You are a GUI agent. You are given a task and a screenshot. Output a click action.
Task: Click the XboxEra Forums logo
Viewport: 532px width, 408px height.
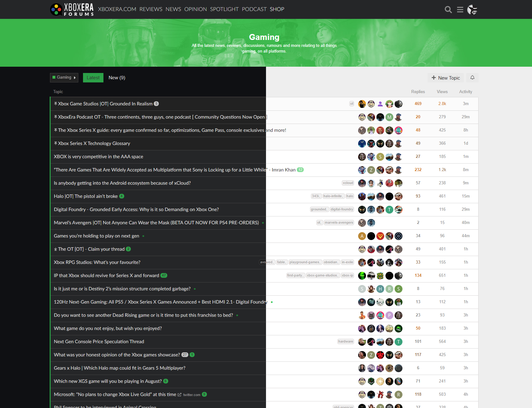pyautogui.click(x=72, y=9)
